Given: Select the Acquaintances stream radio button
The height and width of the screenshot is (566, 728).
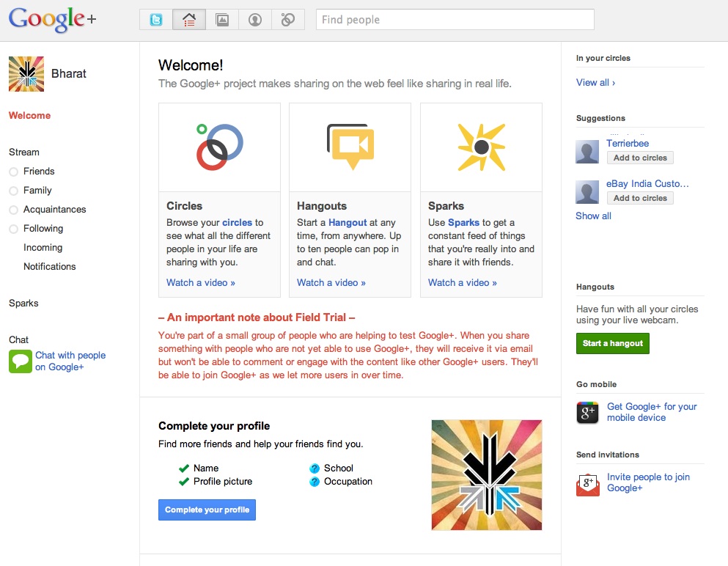Looking at the screenshot, I should (13, 210).
